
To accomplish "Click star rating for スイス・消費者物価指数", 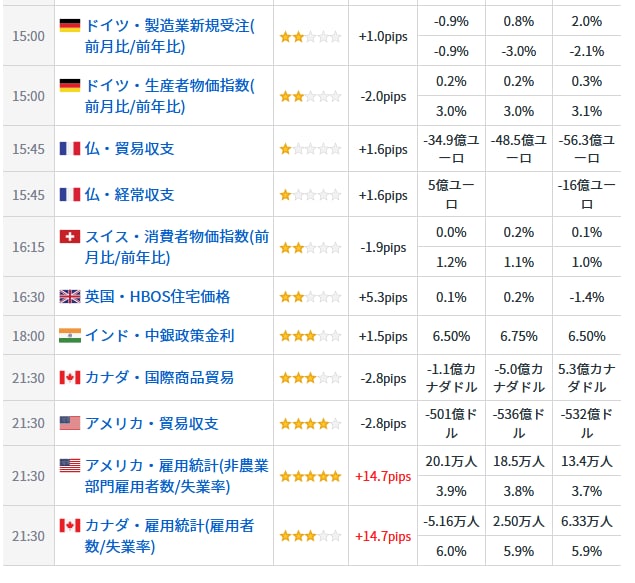I will tap(310, 248).
